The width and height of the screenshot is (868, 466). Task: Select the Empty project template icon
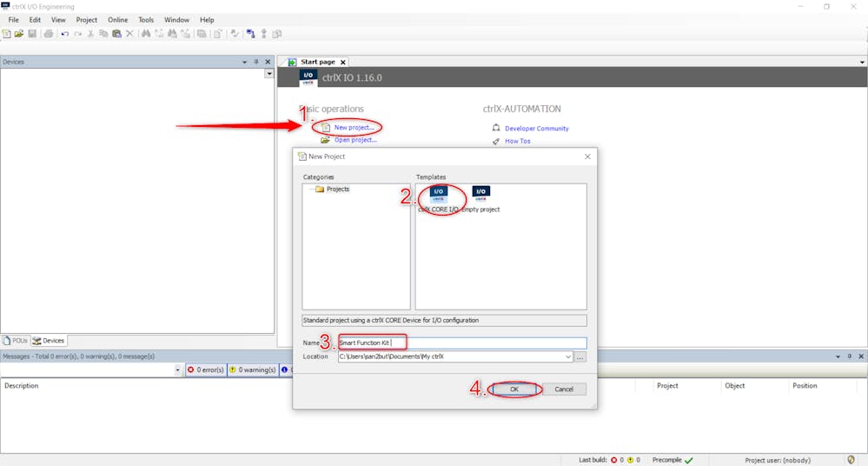pos(480,194)
